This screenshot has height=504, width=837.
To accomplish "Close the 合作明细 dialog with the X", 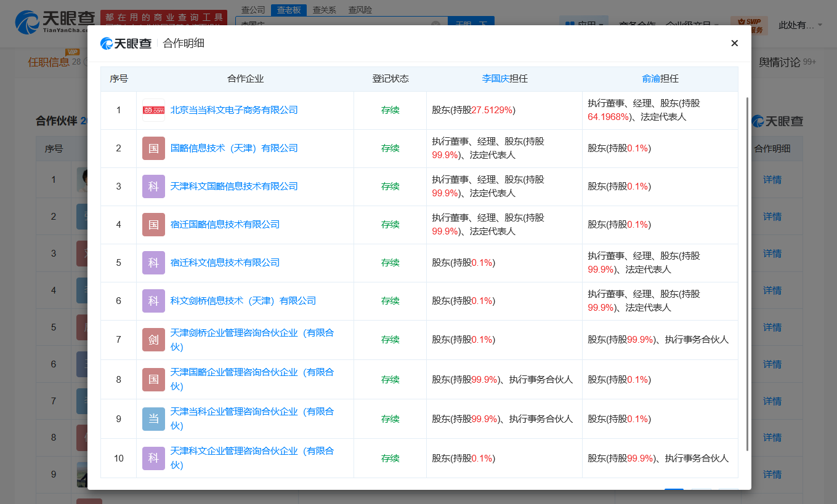I will pos(734,43).
